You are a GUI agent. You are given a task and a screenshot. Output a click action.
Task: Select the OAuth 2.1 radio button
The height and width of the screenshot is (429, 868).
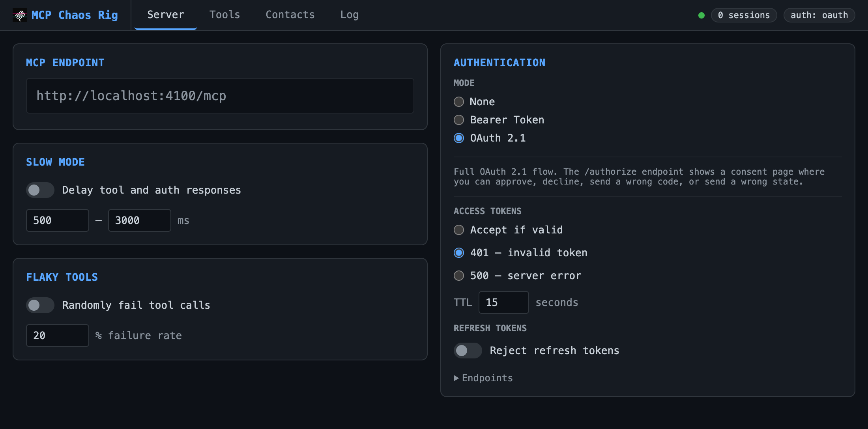458,138
